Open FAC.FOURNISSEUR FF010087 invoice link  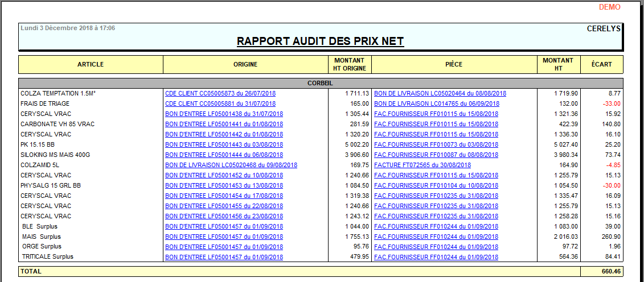[436, 155]
